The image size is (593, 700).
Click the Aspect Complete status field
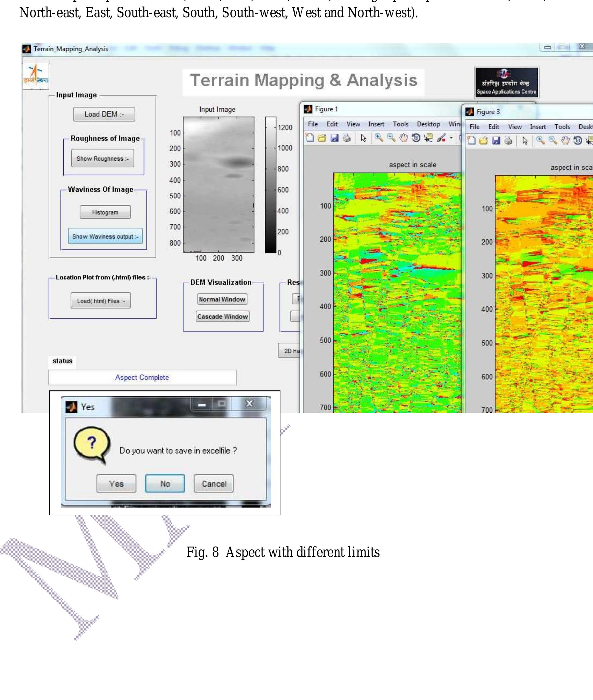pos(142,377)
